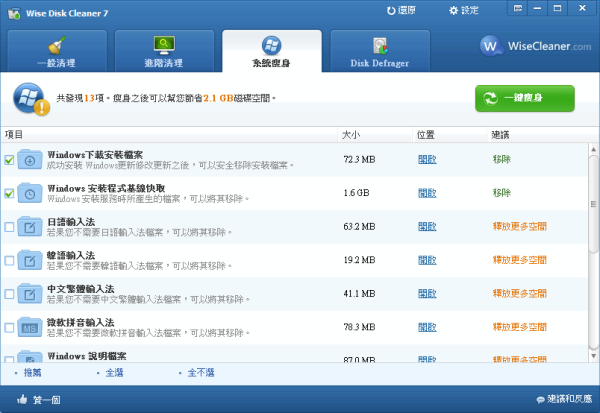
Task: Click the thumbs-up icon
Action: (x=22, y=400)
